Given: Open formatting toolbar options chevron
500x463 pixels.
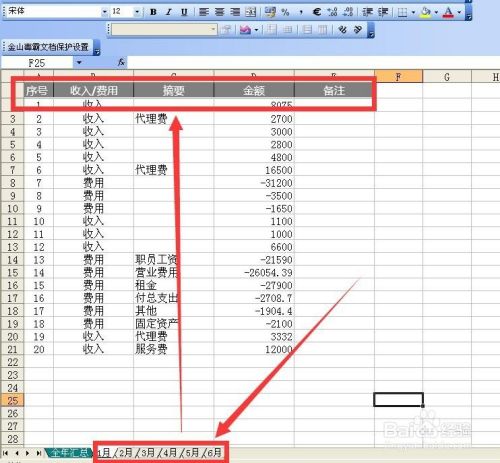Looking at the screenshot, I should click(468, 13).
